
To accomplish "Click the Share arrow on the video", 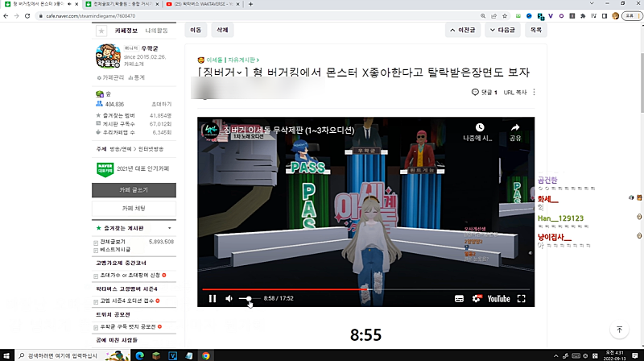I will pyautogui.click(x=515, y=128).
